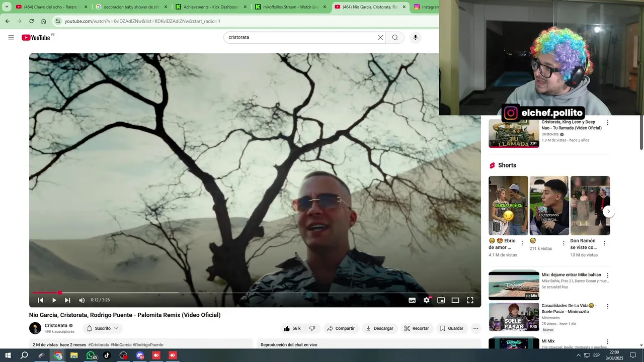
Task: Toggle theater mode in the player
Action: pos(455,300)
